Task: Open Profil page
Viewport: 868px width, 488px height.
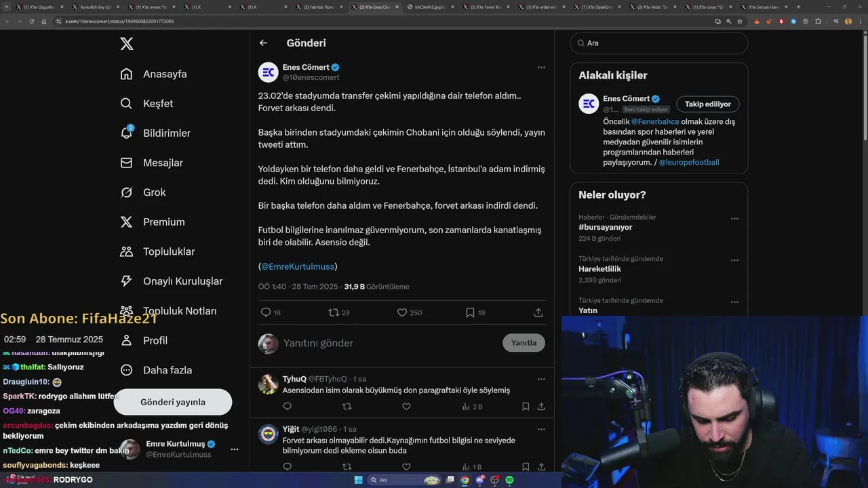Action: tap(144, 340)
